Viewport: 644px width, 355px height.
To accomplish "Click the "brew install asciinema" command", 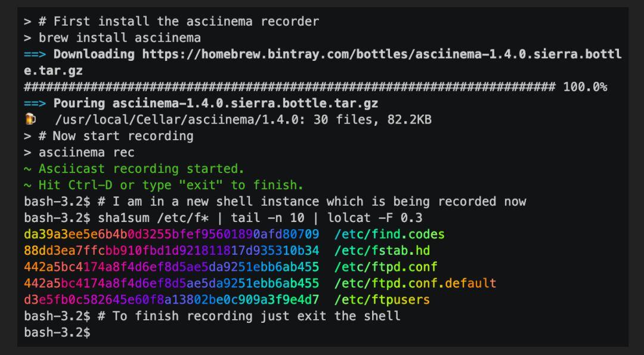I will click(119, 38).
